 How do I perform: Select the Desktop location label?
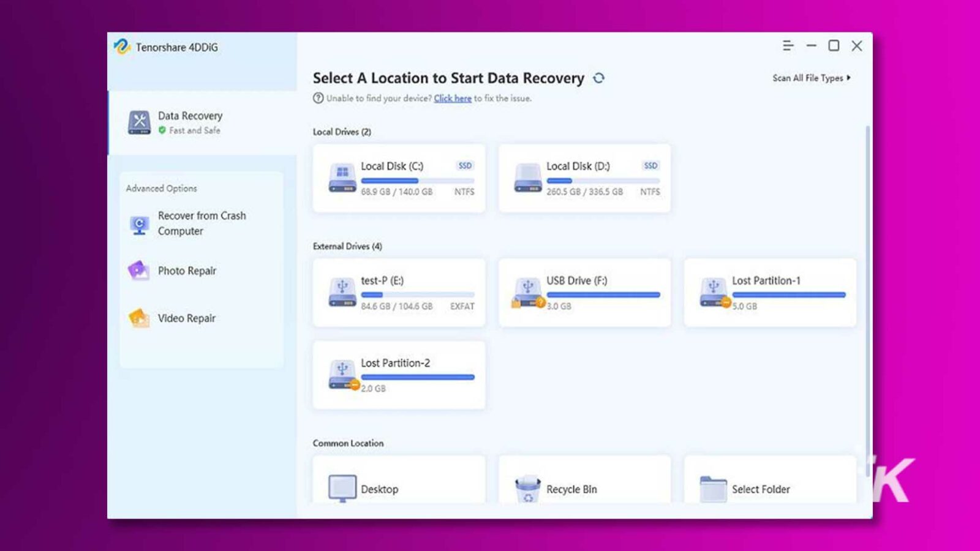click(380, 489)
